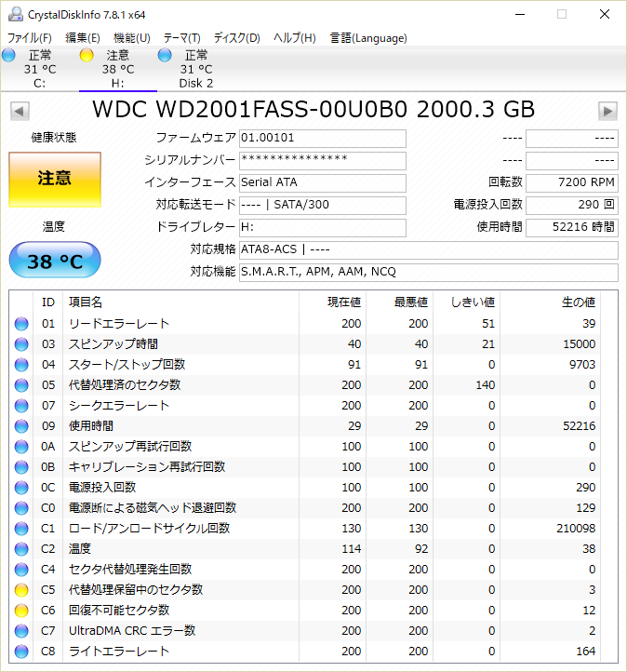Image resolution: width=627 pixels, height=672 pixels.
Task: Click status orb of row C1 ロード/アンロードサイクル回数
Action: pos(21,529)
